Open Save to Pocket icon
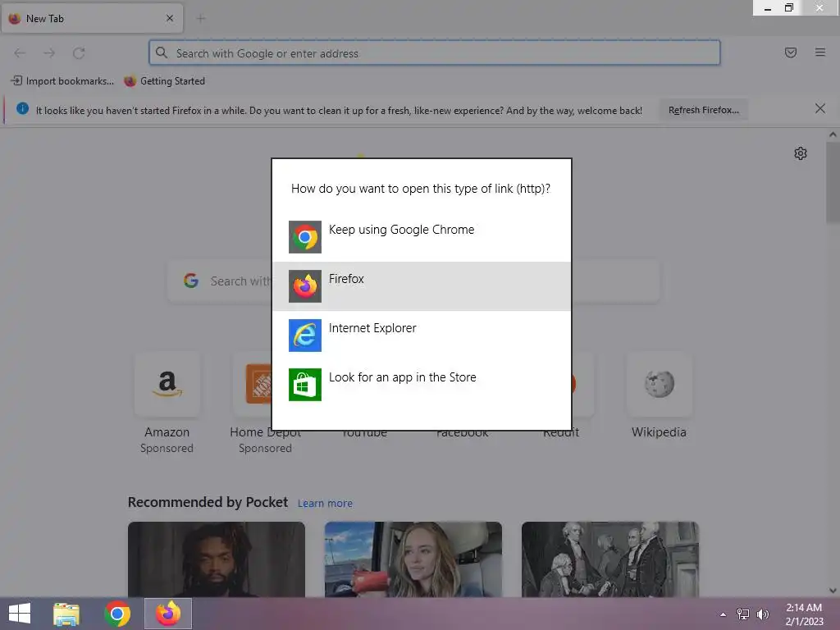The height and width of the screenshot is (630, 840). (791, 52)
